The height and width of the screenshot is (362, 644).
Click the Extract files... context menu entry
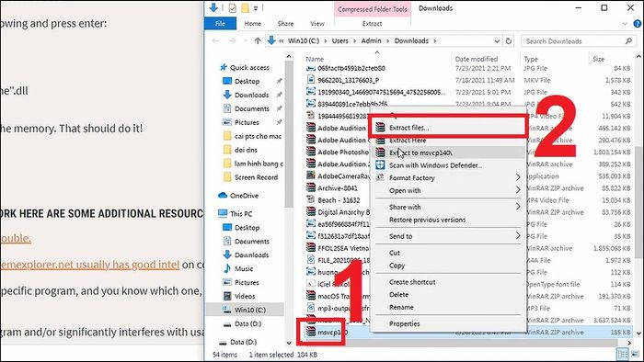click(448, 128)
